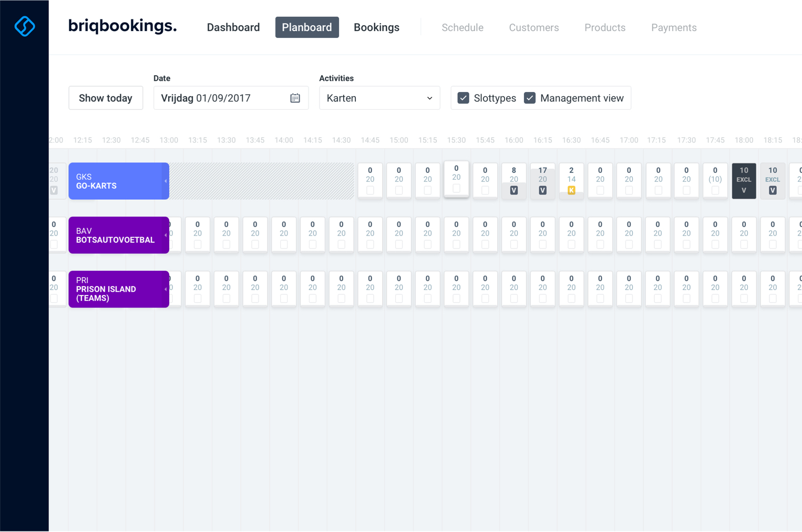802x532 pixels.
Task: Uncheck the Management view checkbox
Action: (530, 98)
